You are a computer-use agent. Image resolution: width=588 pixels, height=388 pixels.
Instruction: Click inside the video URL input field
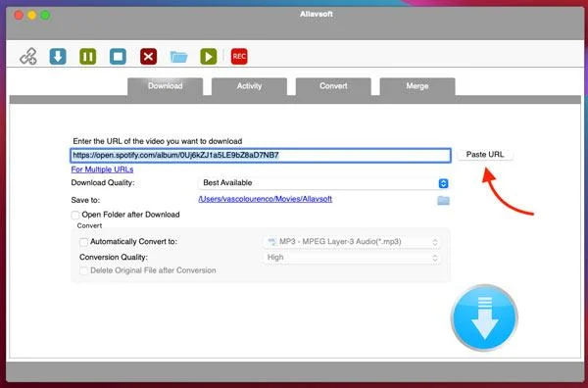pyautogui.click(x=261, y=155)
